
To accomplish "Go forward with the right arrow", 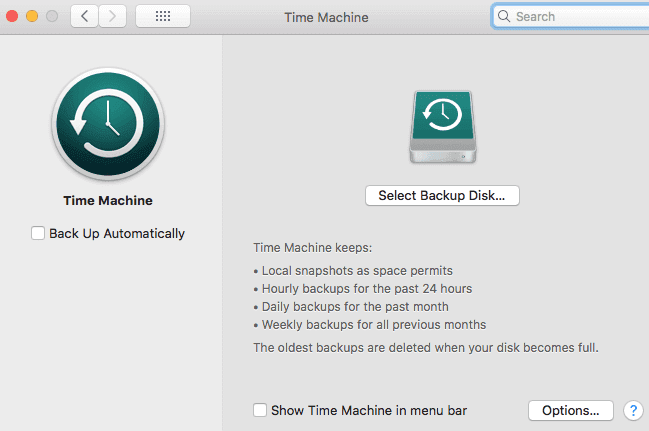I will (x=112, y=16).
